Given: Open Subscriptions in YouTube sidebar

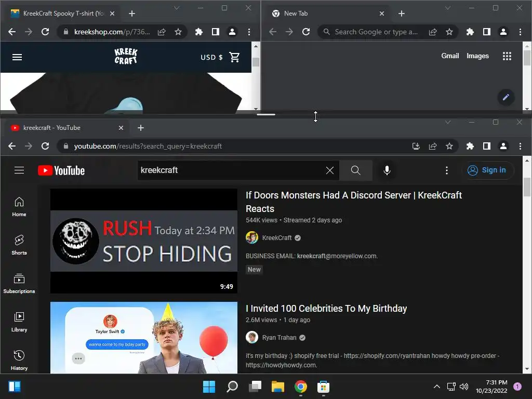Looking at the screenshot, I should coord(19,284).
